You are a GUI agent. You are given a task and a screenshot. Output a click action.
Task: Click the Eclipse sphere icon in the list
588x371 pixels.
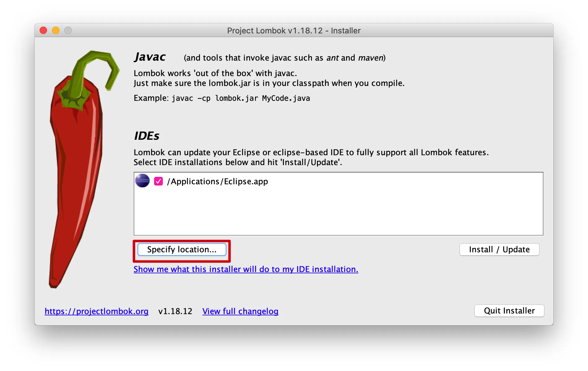coord(142,181)
